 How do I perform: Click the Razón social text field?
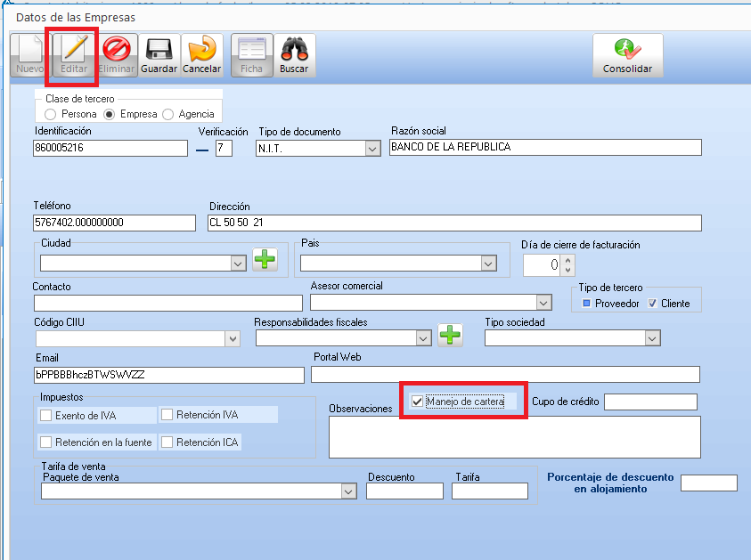point(545,148)
